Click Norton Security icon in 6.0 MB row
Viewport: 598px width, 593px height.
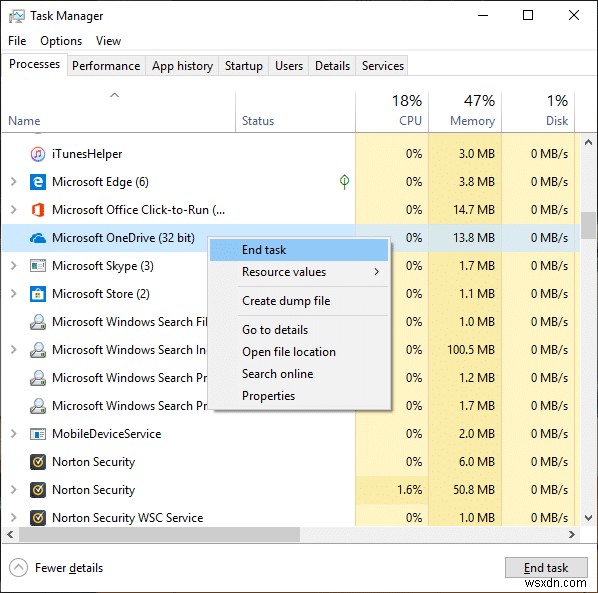(x=38, y=462)
